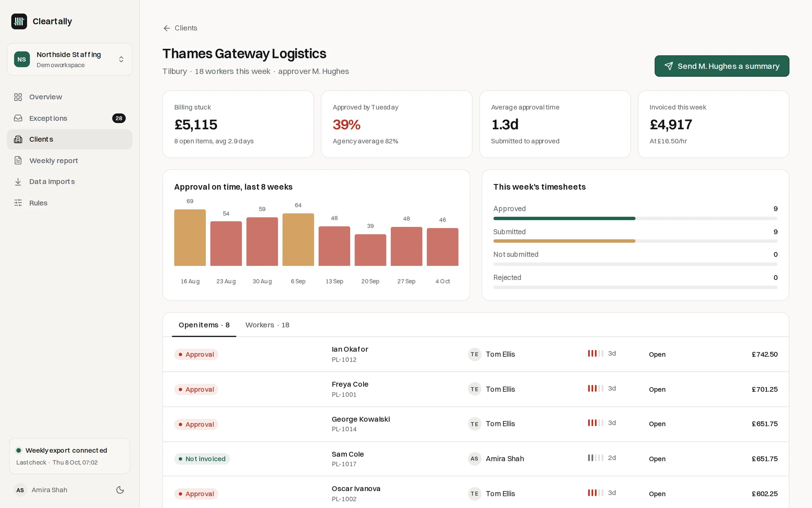
Task: Send M. Hughes a summary
Action: click(722, 66)
